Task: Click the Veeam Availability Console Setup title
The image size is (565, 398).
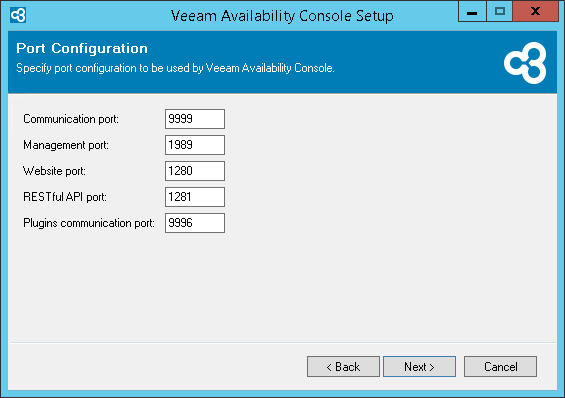Action: pyautogui.click(x=282, y=16)
